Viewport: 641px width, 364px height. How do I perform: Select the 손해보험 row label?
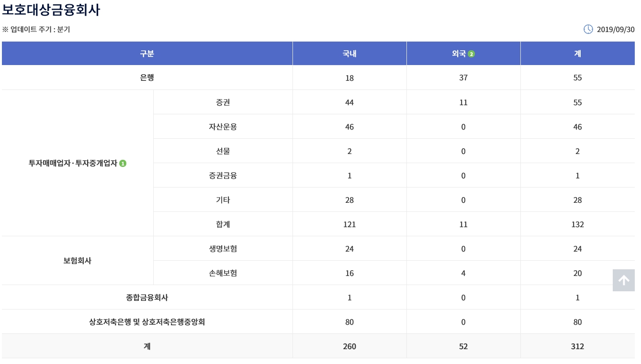click(x=223, y=273)
